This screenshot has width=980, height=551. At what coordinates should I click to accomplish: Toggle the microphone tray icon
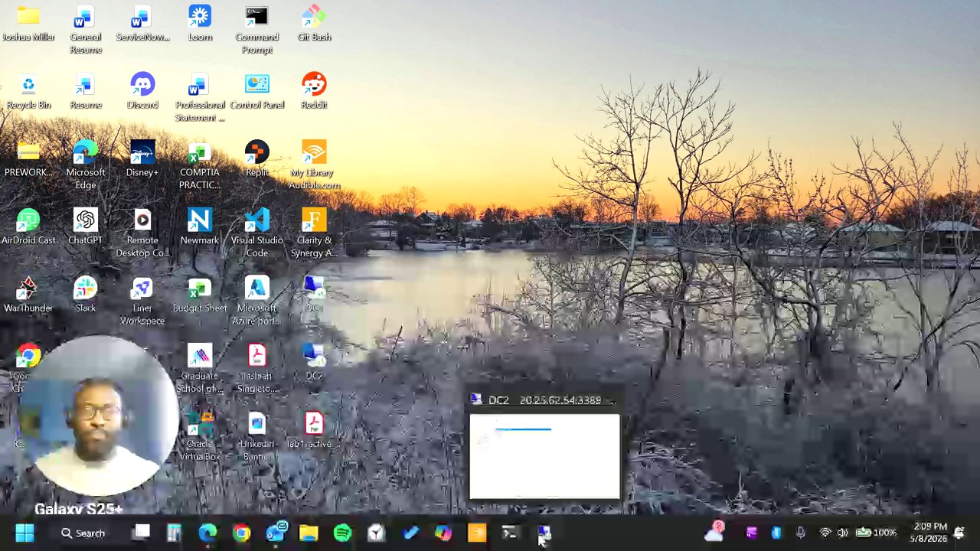(x=801, y=533)
